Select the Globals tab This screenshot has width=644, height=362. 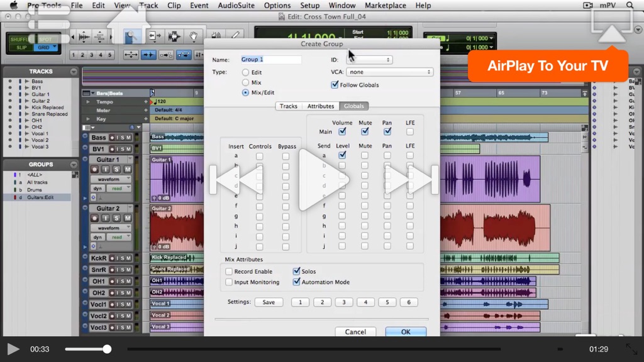(x=353, y=106)
